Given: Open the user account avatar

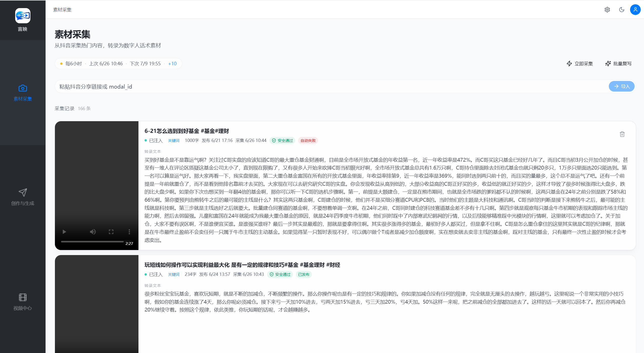Looking at the screenshot, I should [635, 10].
